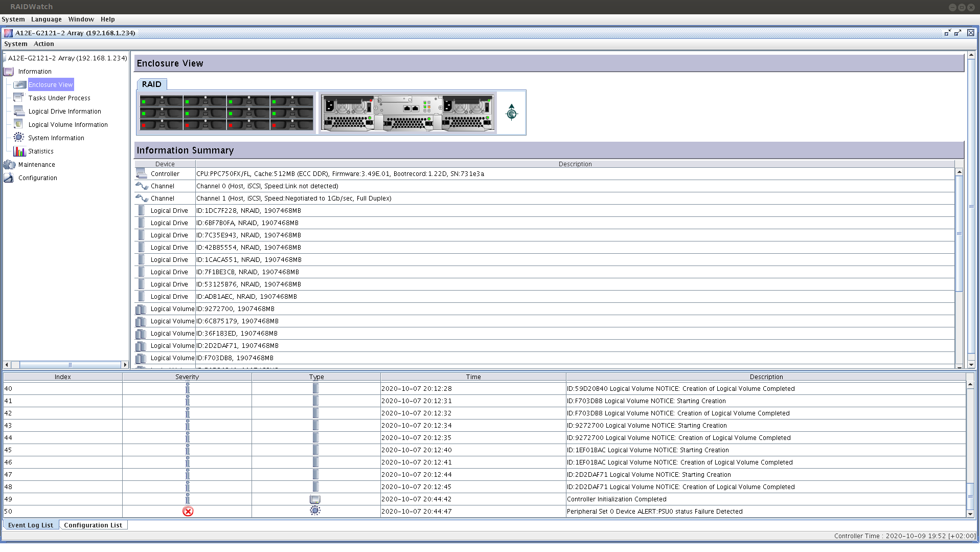The image size is (980, 552).
Task: Click the Logical Drive Information icon
Action: coord(19,111)
